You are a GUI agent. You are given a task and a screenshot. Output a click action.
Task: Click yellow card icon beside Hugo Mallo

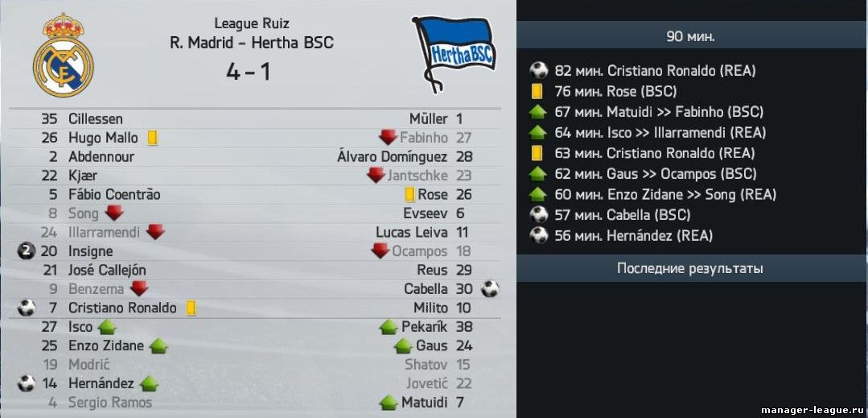click(x=153, y=138)
